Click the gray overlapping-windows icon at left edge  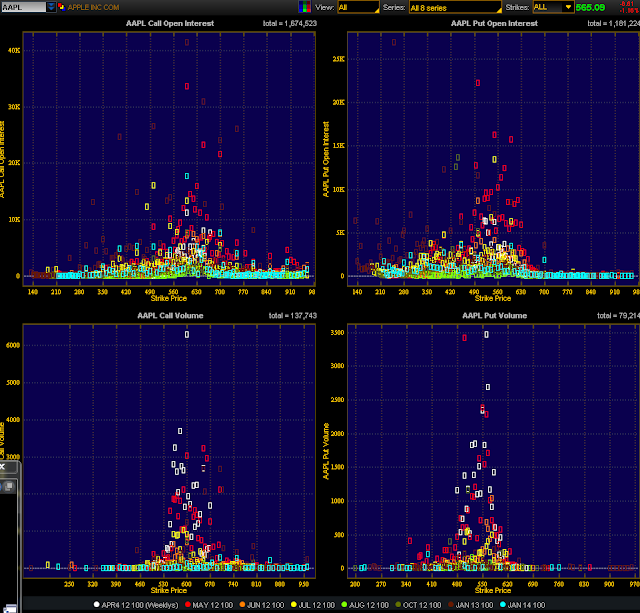[8, 486]
